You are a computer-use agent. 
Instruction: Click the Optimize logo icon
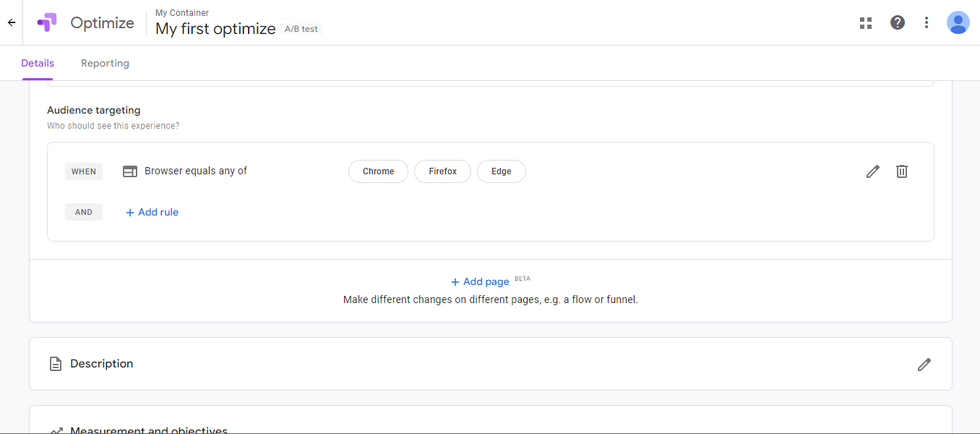[x=47, y=22]
